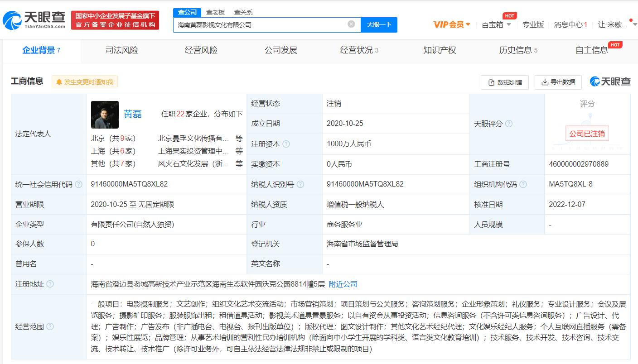Image resolution: width=638 pixels, height=364 pixels.
Task: Click the registered address text 海南省澄迈县老城...
Action: (208, 284)
